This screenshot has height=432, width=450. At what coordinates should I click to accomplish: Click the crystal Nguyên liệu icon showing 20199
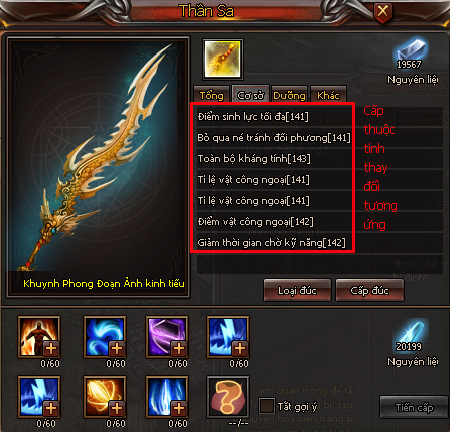tap(411, 335)
